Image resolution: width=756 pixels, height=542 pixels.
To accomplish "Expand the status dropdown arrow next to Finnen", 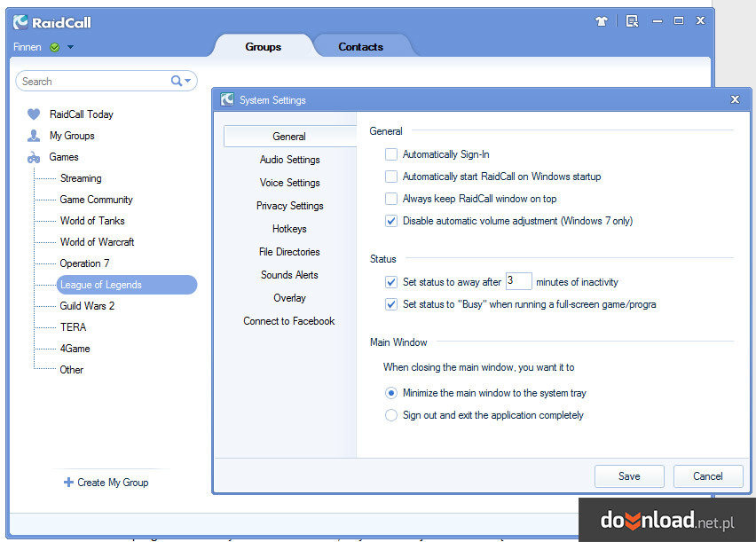I will (70, 47).
